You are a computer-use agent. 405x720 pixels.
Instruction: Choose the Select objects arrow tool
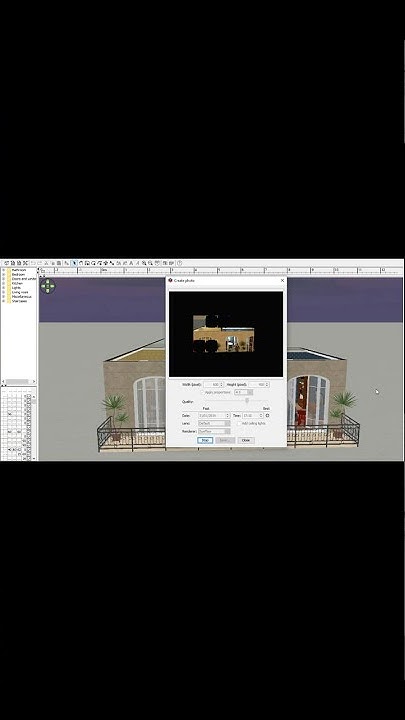[73, 263]
